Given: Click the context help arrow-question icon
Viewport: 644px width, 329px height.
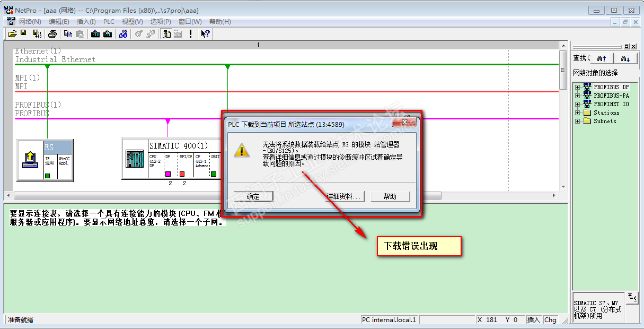Looking at the screenshot, I should (x=206, y=33).
